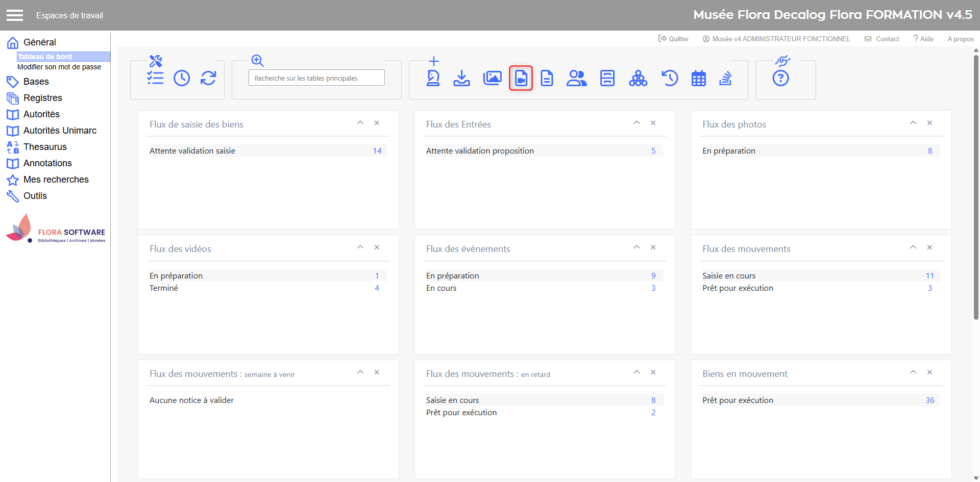Viewport: 980px width, 482px height.
Task: Click Modifier son mot de passe link
Action: [59, 67]
